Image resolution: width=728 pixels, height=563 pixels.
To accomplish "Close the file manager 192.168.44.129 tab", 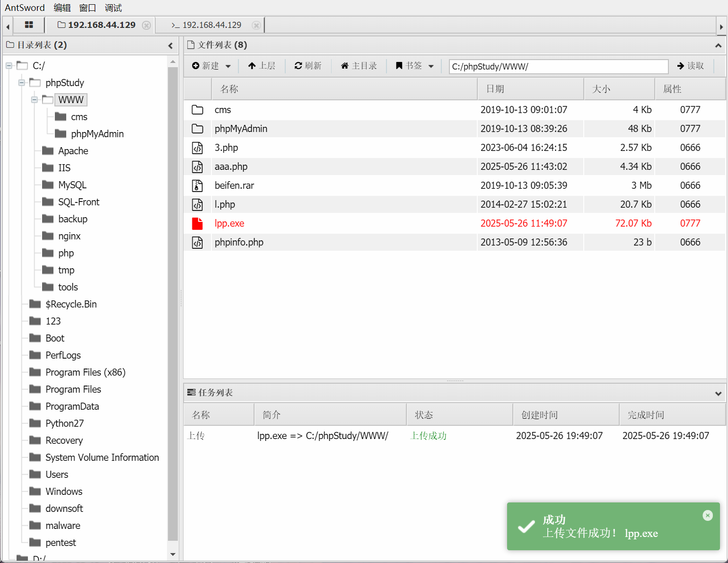I will (x=147, y=26).
